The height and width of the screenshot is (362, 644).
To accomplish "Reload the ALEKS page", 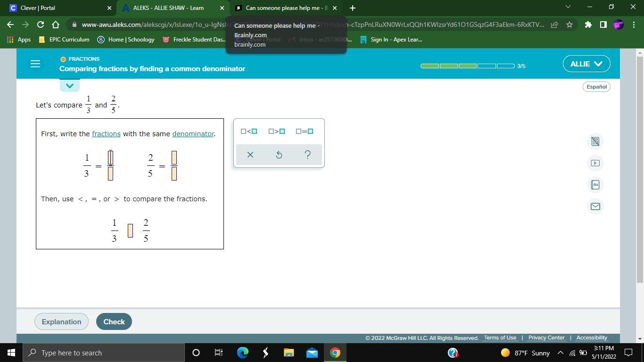I will 41,25.
